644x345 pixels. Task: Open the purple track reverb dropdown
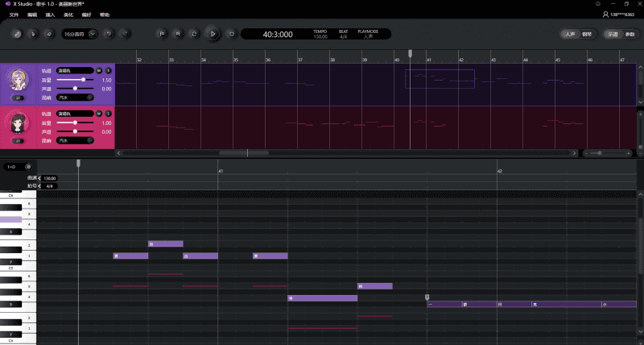point(75,98)
